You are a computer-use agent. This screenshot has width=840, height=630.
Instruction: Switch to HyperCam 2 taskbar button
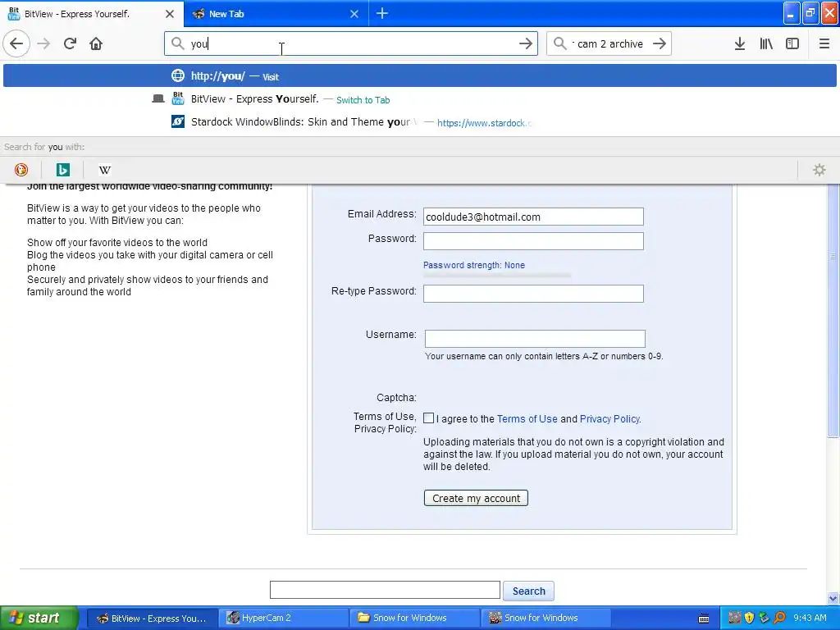(284, 618)
